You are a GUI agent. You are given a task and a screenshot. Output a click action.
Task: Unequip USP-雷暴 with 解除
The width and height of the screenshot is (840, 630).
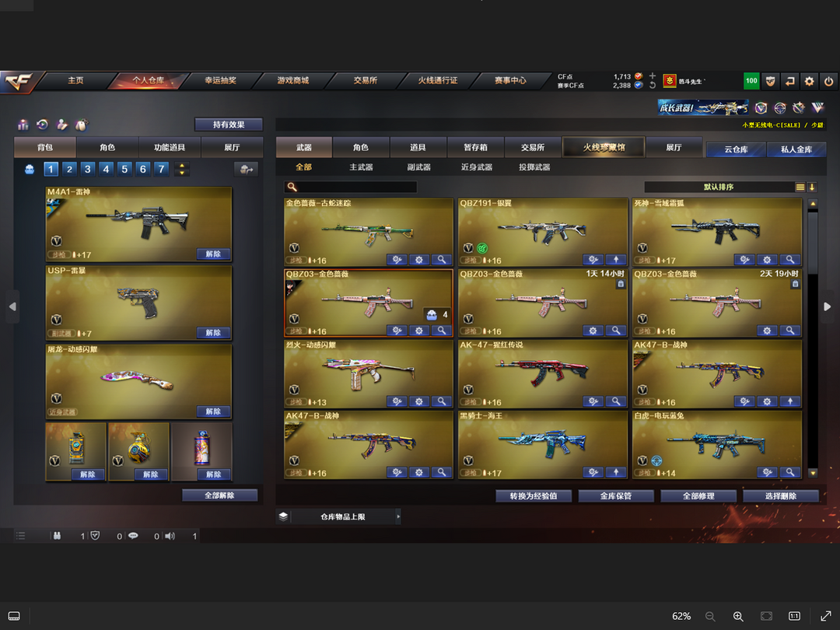[x=213, y=333]
